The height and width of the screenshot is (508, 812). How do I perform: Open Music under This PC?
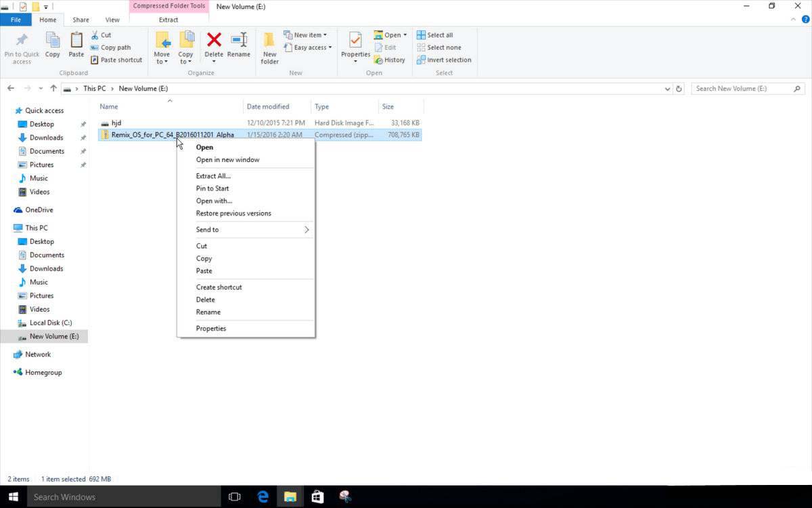(x=39, y=282)
